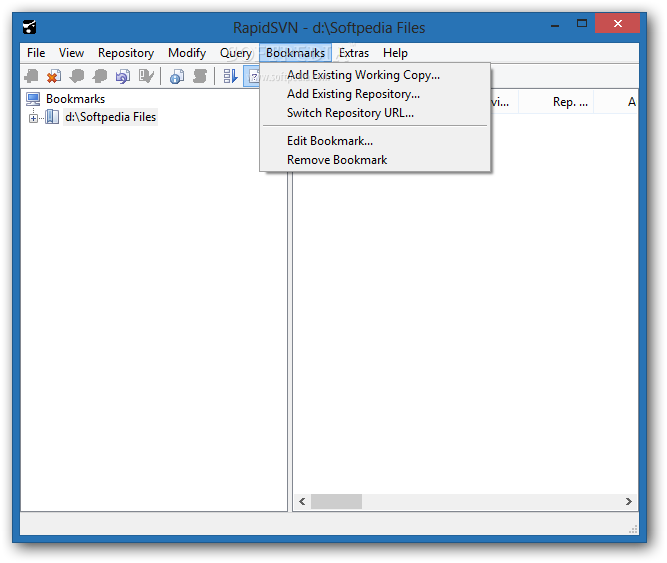
Task: Maximize the RapidSVN window
Action: [x=581, y=23]
